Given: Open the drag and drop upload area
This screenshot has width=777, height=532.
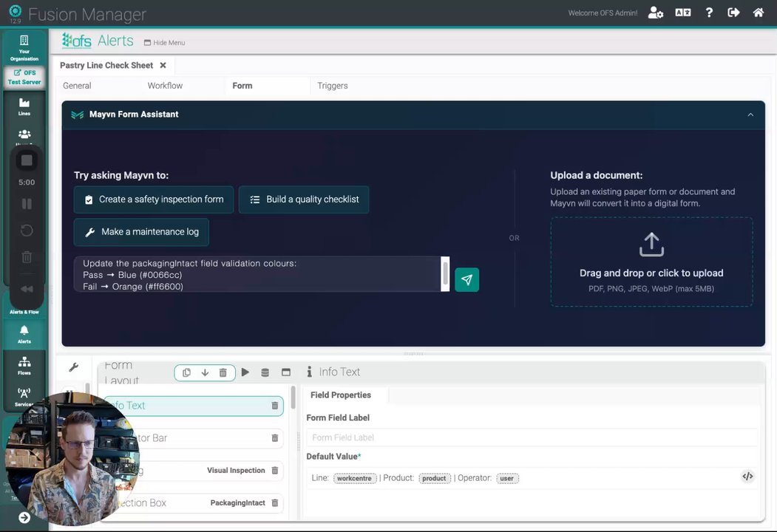Looking at the screenshot, I should pyautogui.click(x=651, y=262).
